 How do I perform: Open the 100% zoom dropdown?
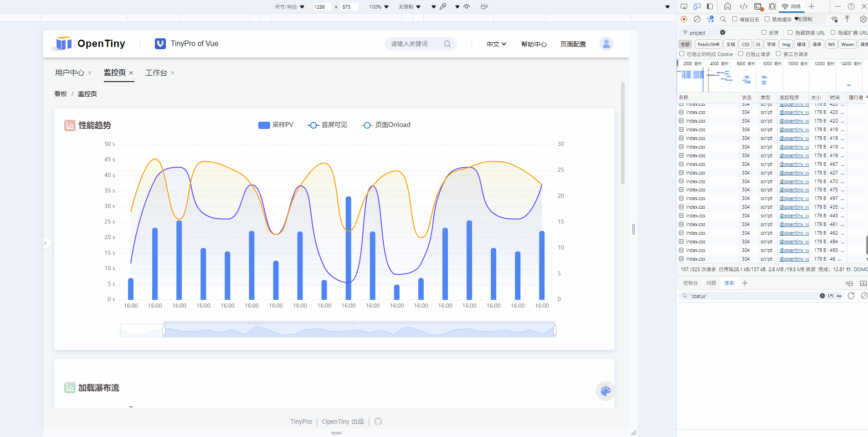pos(379,7)
